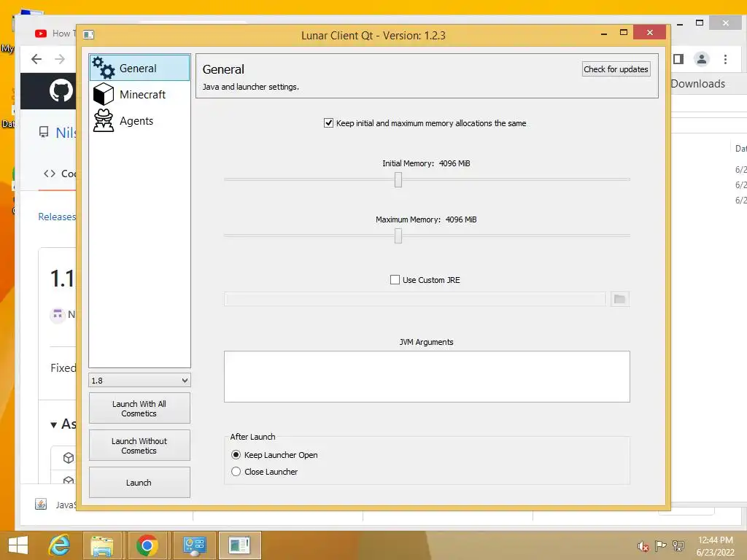
Task: Click the Java and launcher settings subtitle
Action: (251, 87)
